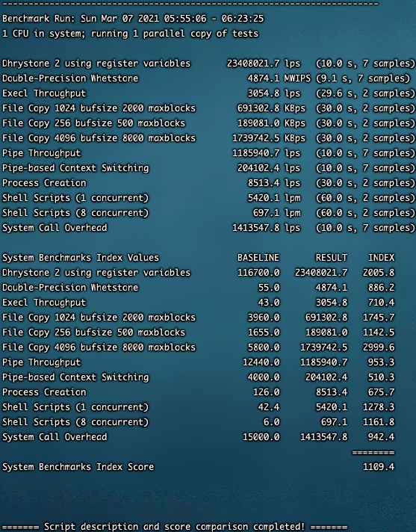Screen dimensions: 416x532
Task: Select index value "710.4"
Action: [381, 303]
